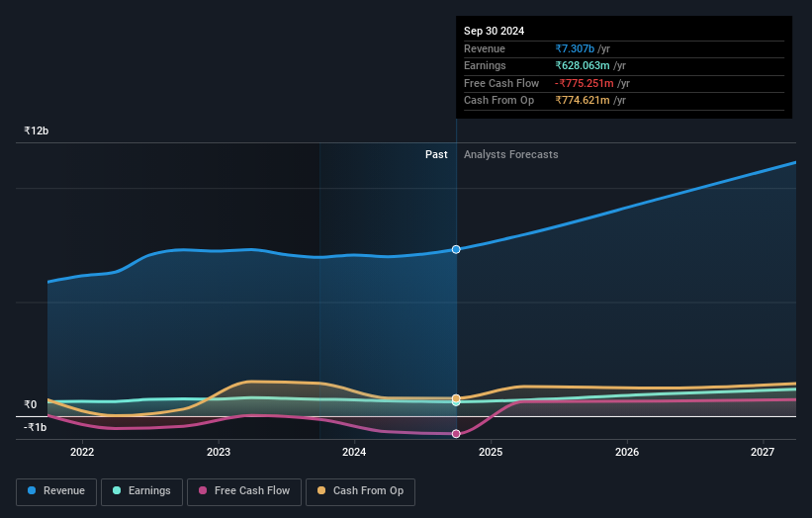The width and height of the screenshot is (812, 518).
Task: Click the ₹12b y-axis label
Action: [x=37, y=130]
